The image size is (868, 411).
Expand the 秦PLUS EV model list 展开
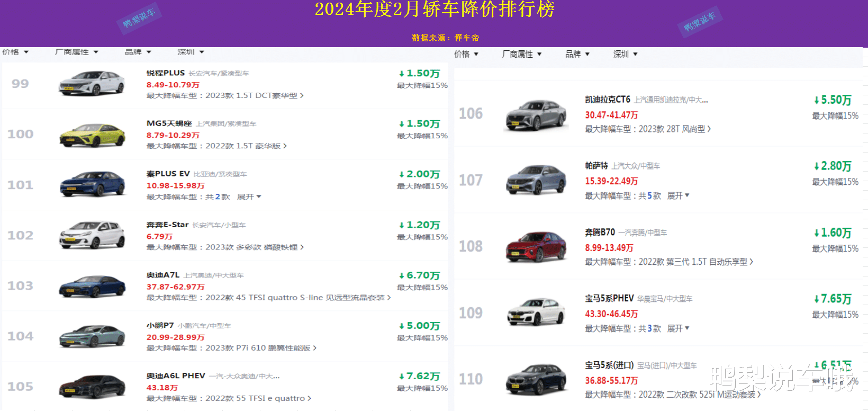(x=249, y=196)
